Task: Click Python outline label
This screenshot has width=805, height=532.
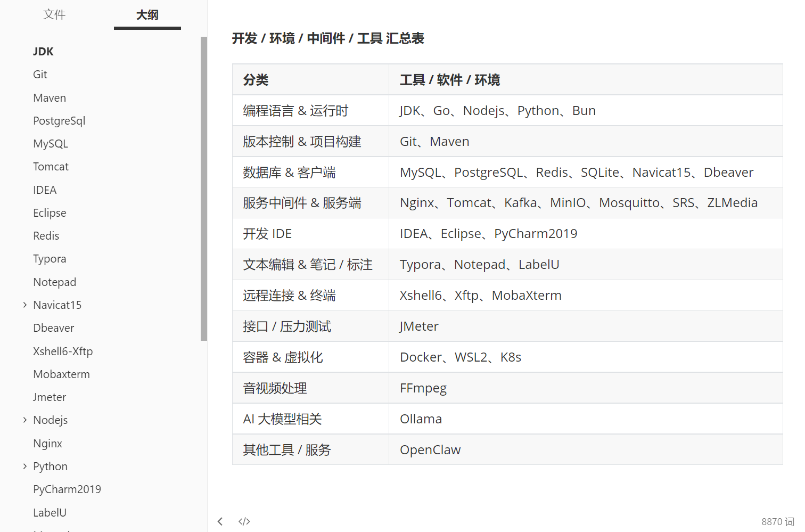Action: (51, 466)
